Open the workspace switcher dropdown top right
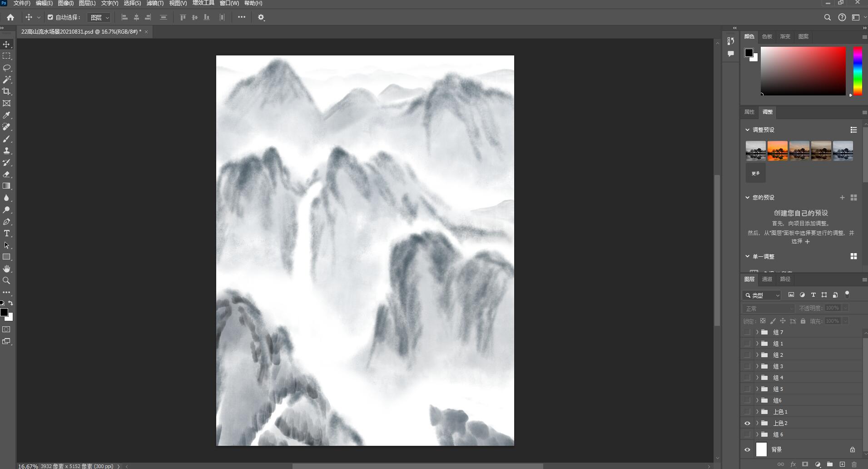868x469 pixels. click(x=858, y=17)
